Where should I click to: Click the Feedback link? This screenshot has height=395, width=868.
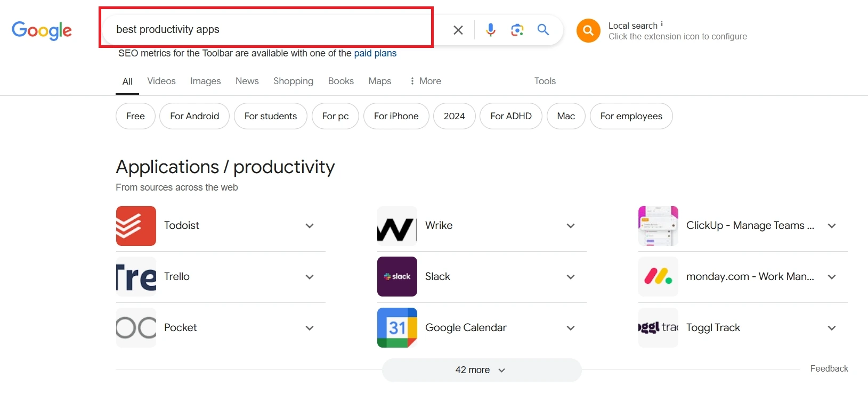(829, 368)
